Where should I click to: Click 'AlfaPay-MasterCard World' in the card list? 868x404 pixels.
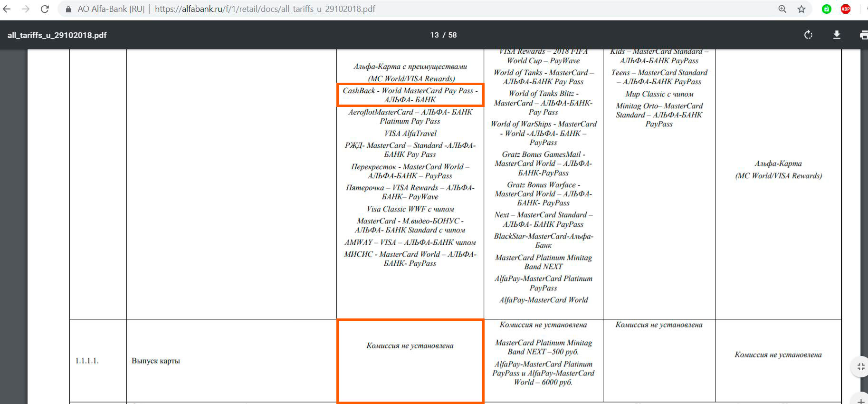coord(544,300)
